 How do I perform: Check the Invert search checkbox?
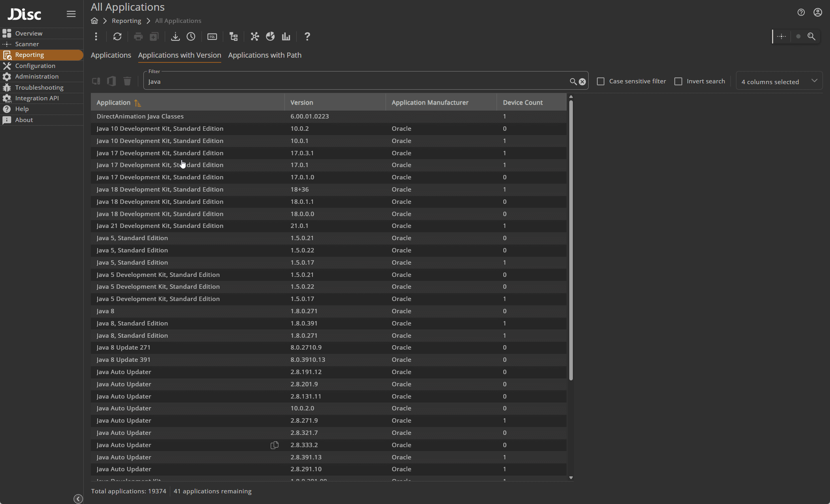pos(678,81)
